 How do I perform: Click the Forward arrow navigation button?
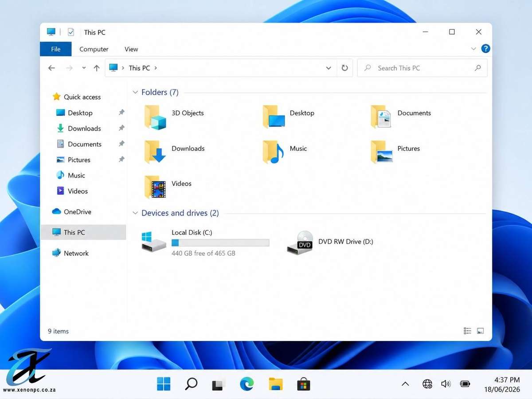point(69,68)
